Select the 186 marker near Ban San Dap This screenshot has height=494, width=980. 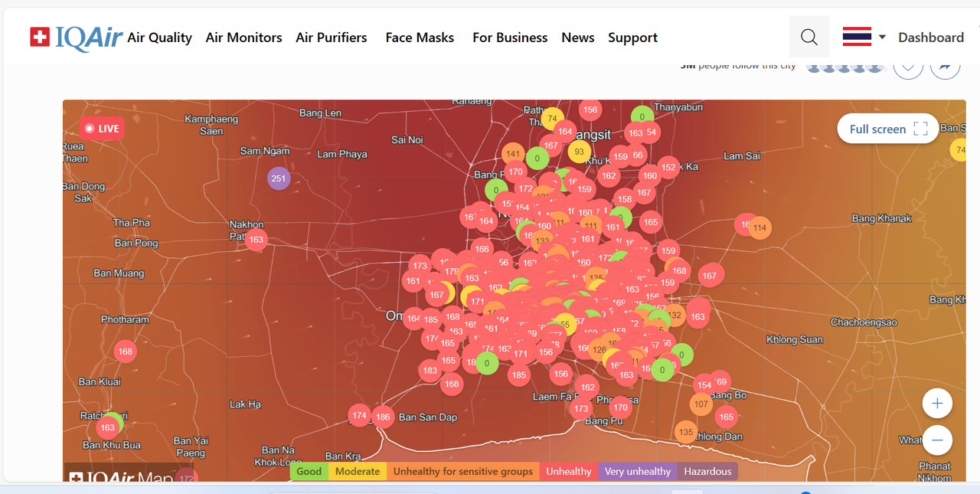coord(383,417)
